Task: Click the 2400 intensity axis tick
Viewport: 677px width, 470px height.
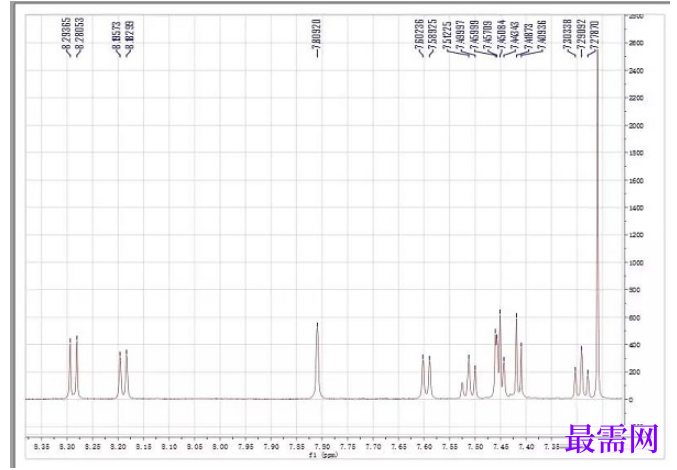Action: (x=636, y=70)
